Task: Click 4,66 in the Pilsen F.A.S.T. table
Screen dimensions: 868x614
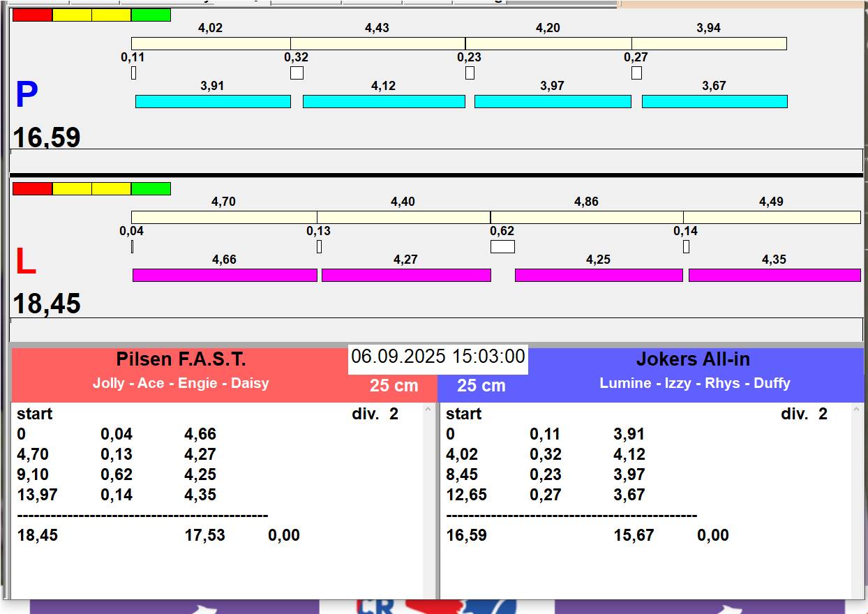Action: (200, 434)
